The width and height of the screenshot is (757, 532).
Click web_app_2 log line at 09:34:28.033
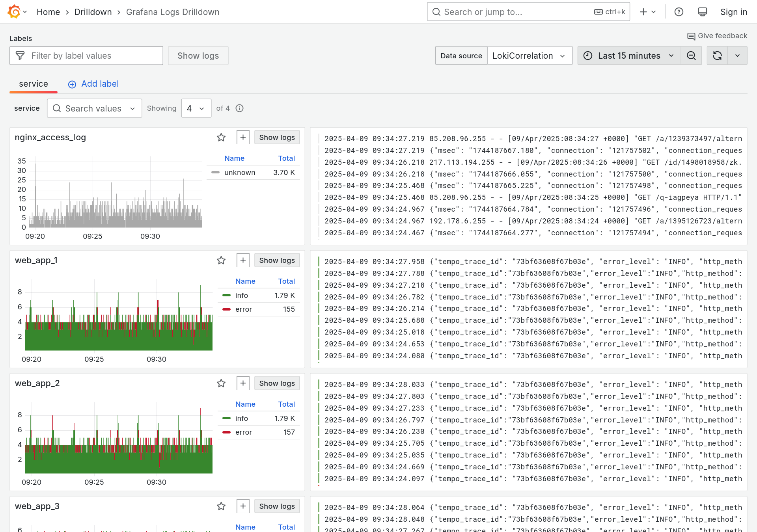pyautogui.click(x=533, y=384)
